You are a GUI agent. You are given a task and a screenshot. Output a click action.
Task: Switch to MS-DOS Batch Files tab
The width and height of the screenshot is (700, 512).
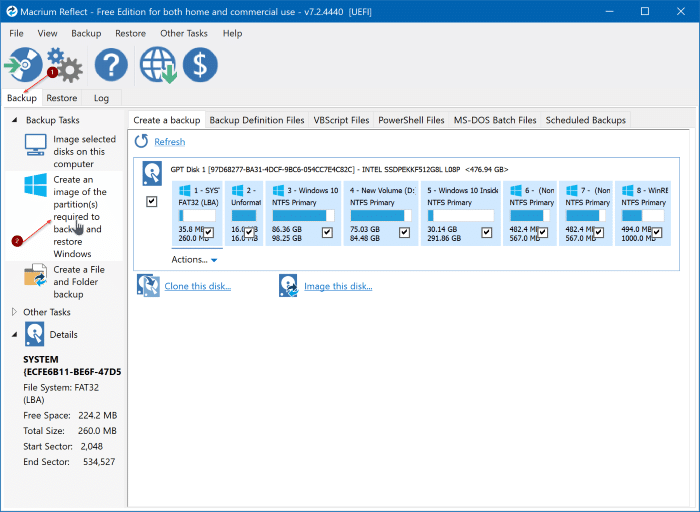point(495,120)
